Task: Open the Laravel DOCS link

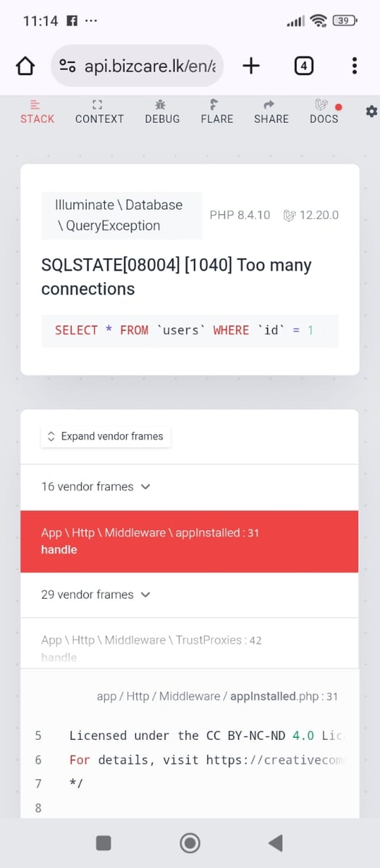Action: (324, 112)
